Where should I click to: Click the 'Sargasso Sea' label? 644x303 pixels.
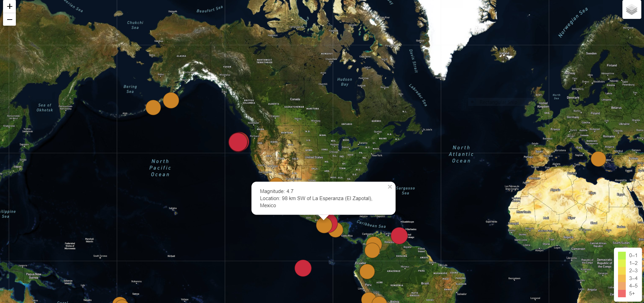point(405,191)
